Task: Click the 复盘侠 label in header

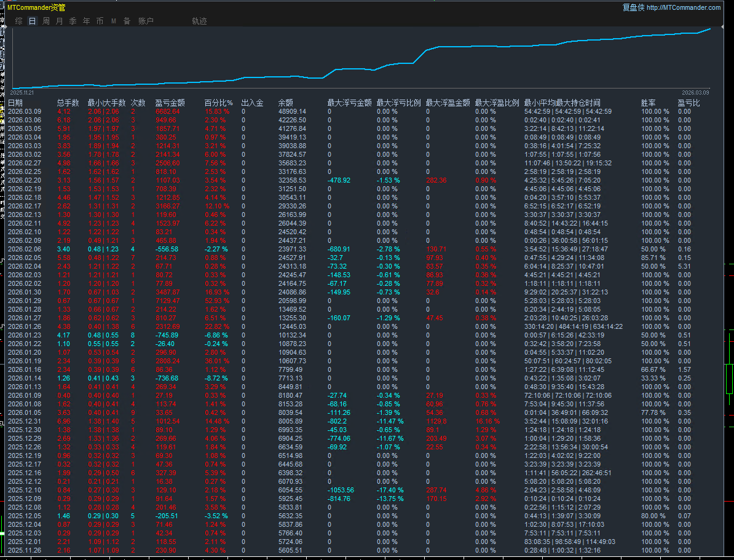Action: pyautogui.click(x=633, y=7)
